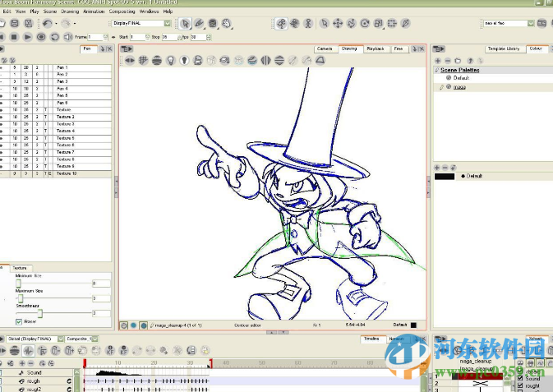The width and height of the screenshot is (553, 392).
Task: Click the Minimum Size slider handle
Action: (18, 283)
